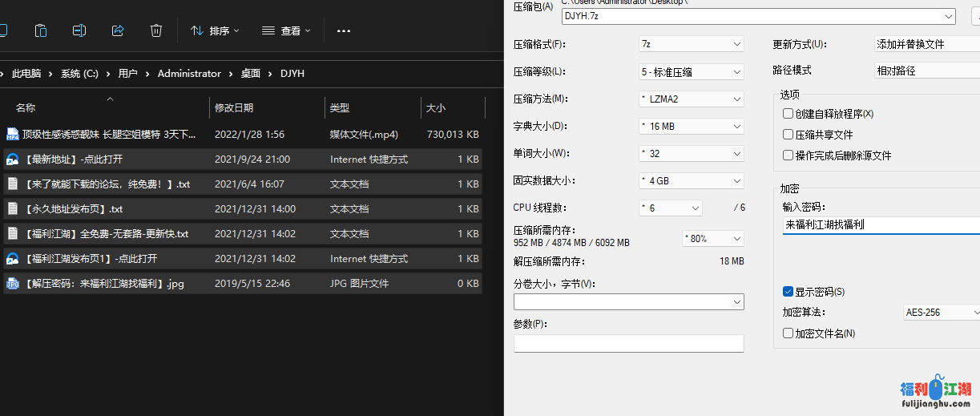980x416 pixels.
Task: Open the 查看 view menu
Action: click(x=286, y=30)
